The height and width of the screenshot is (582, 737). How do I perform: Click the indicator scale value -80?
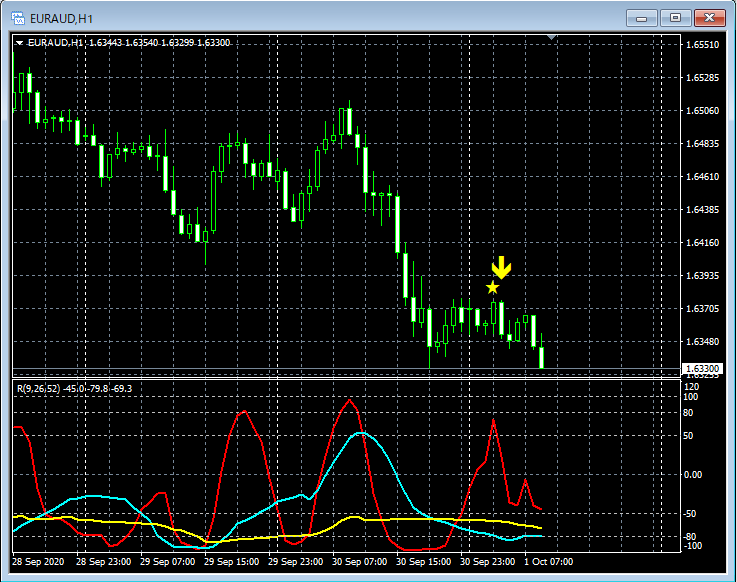[689, 536]
